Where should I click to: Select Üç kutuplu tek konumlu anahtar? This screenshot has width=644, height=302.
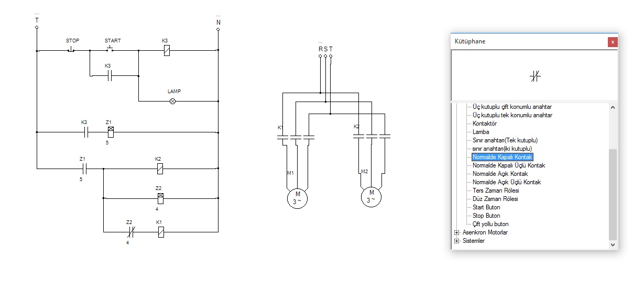click(x=512, y=115)
